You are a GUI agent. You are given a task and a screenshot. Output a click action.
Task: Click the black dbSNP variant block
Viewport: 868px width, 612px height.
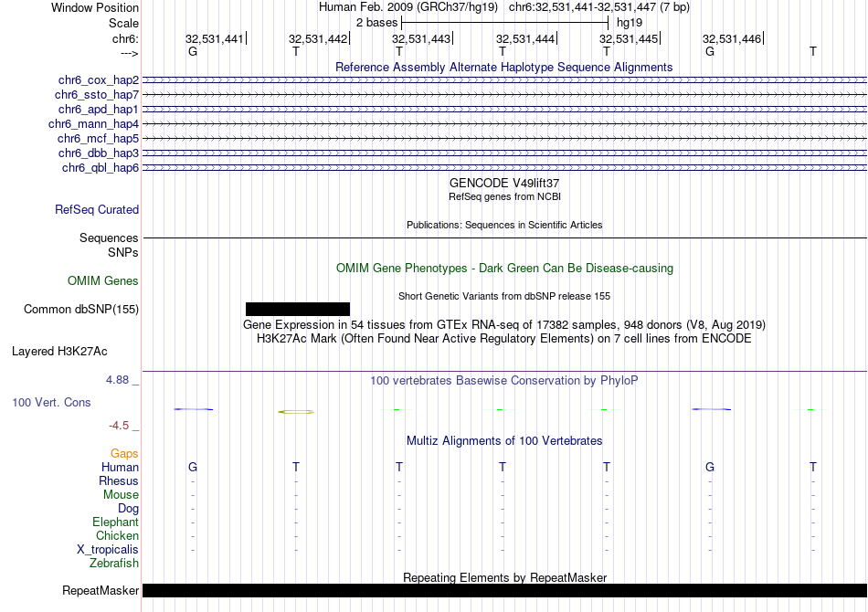[298, 309]
